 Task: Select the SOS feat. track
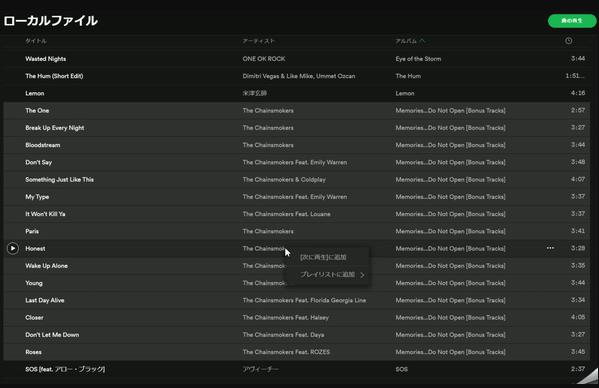click(x=65, y=369)
